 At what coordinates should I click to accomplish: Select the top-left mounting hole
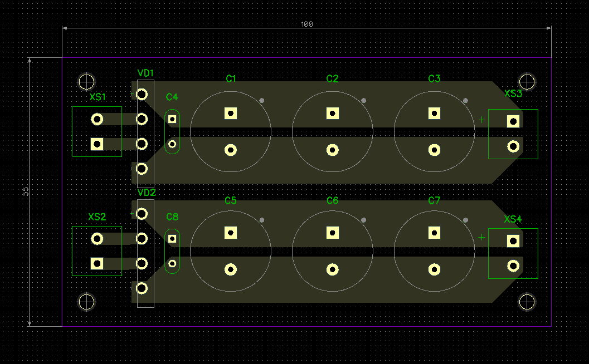pos(86,82)
